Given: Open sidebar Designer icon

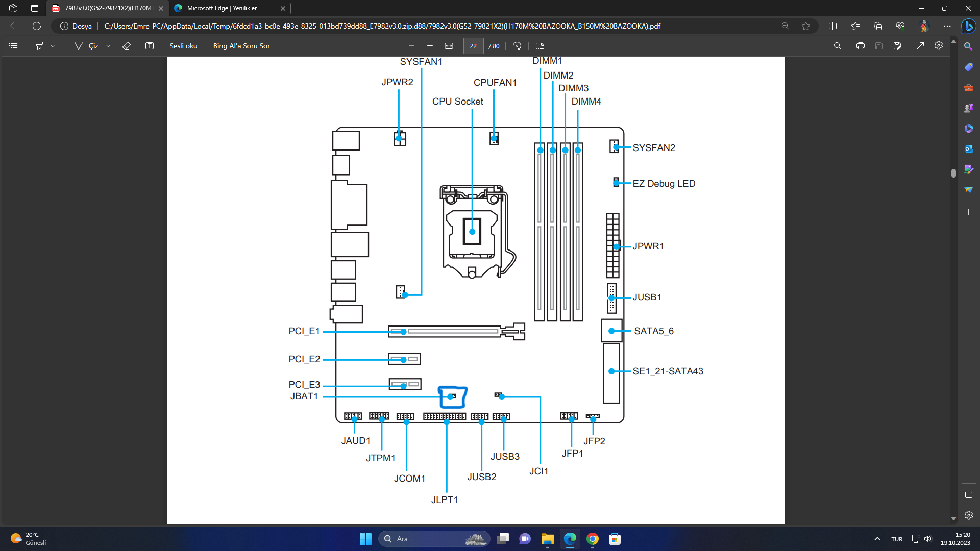Looking at the screenshot, I should (968, 169).
